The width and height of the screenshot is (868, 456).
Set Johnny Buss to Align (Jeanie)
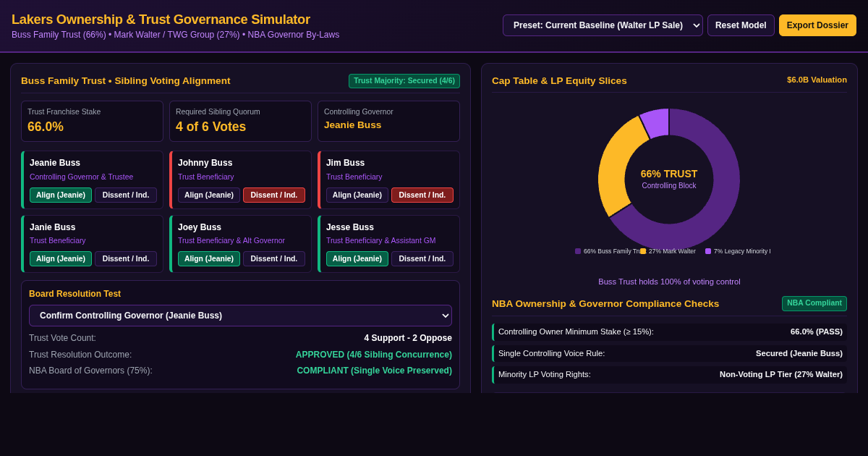point(209,195)
